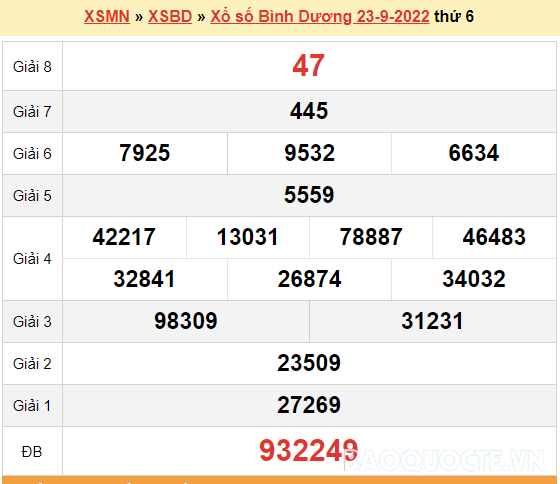Open the XSBD link

coord(170,16)
